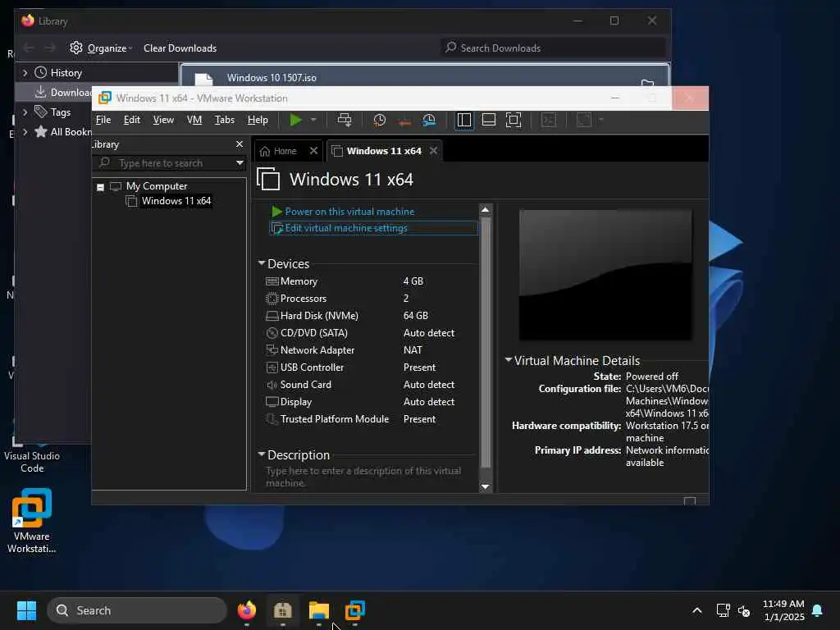Close the VMware Library panel
Viewport: 840px width, 630px height.
pyautogui.click(x=240, y=144)
